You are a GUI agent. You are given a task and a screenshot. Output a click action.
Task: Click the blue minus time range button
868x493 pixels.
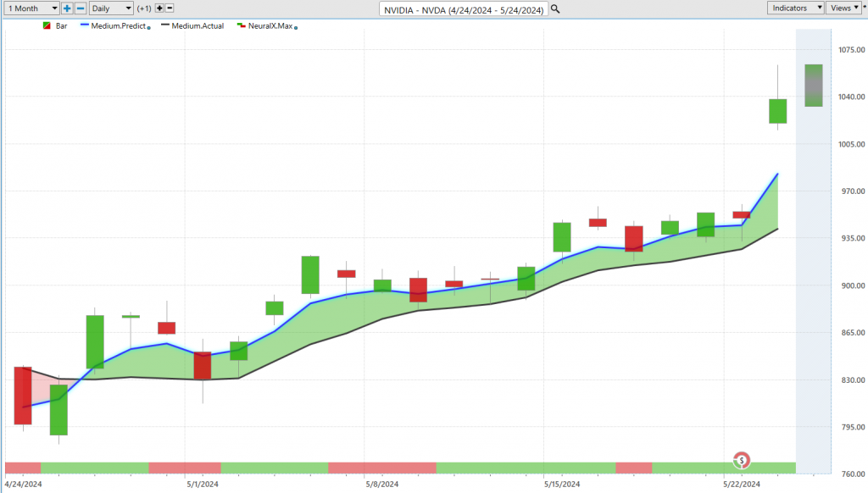80,8
